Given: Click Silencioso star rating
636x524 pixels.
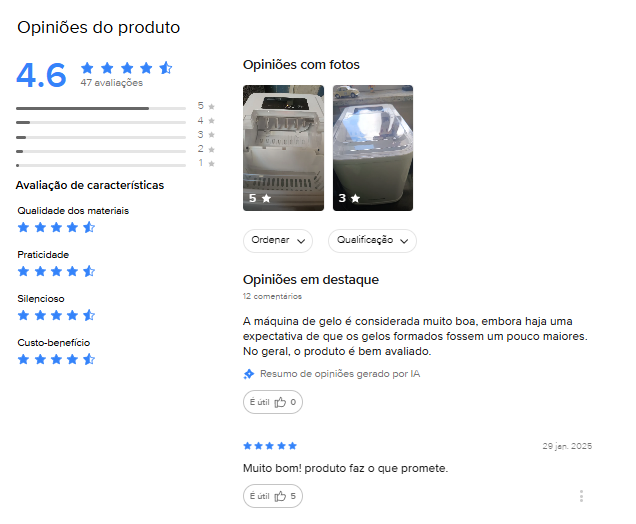Looking at the screenshot, I should click(56, 315).
